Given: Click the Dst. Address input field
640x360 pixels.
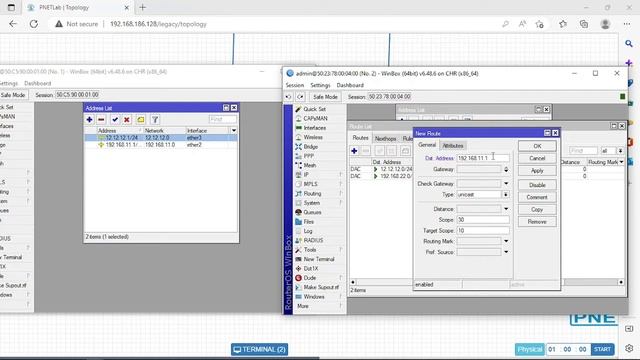Looking at the screenshot, I should 482,158.
